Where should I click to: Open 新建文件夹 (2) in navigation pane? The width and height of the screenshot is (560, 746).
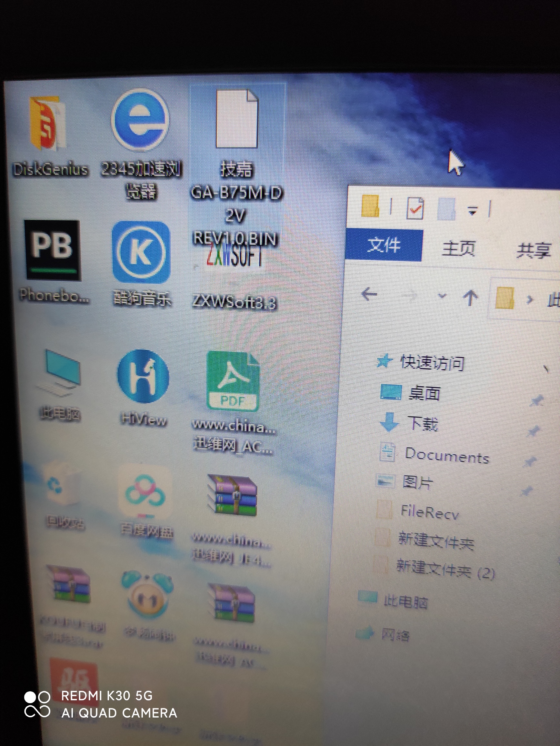click(445, 569)
